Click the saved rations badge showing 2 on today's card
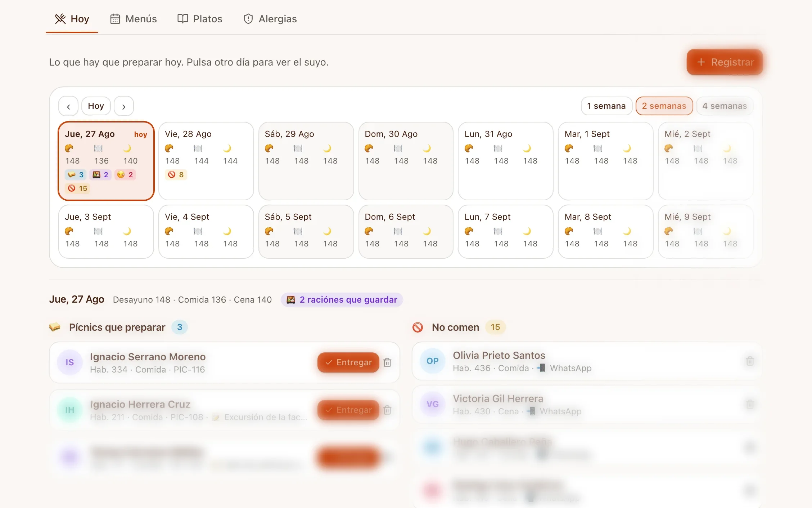812x508 pixels. pyautogui.click(x=100, y=175)
